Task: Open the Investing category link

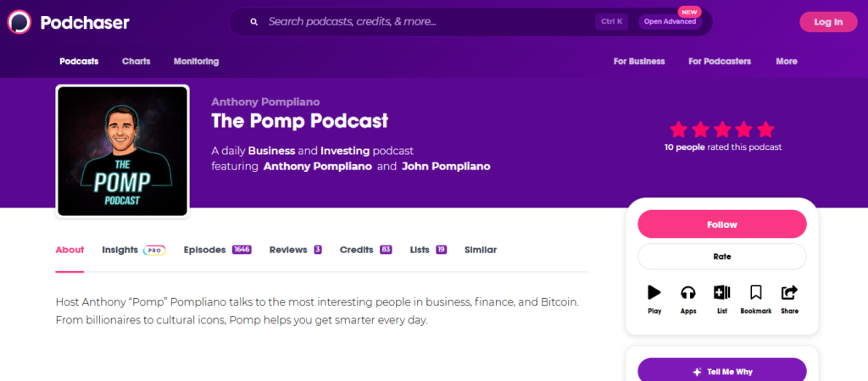Action: tap(345, 151)
